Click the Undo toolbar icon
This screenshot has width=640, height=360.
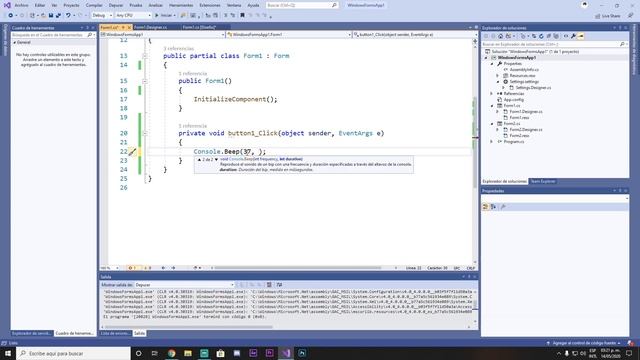68,16
